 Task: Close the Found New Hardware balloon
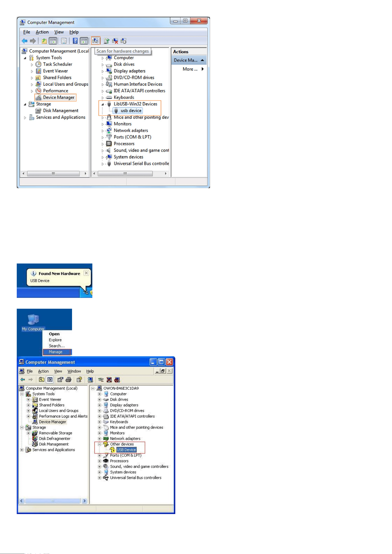coord(86,273)
